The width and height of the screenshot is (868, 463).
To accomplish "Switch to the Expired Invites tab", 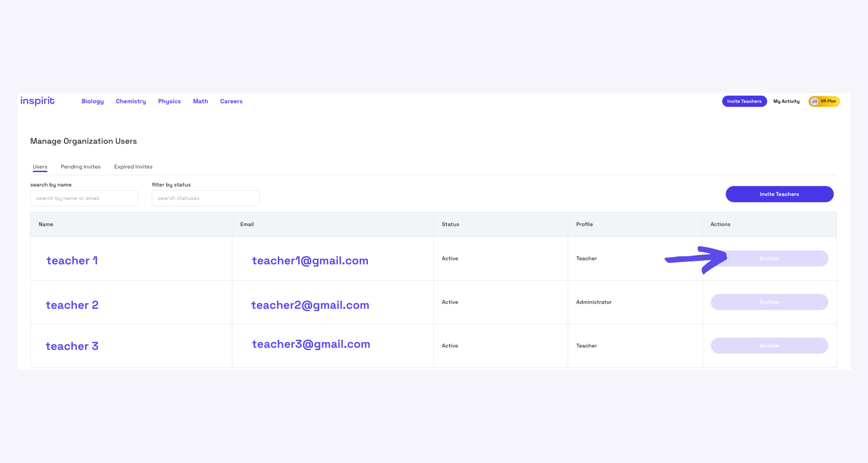I will point(133,167).
